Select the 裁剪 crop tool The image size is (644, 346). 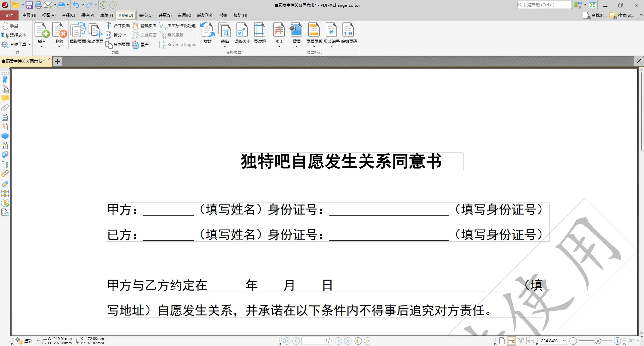click(225, 32)
